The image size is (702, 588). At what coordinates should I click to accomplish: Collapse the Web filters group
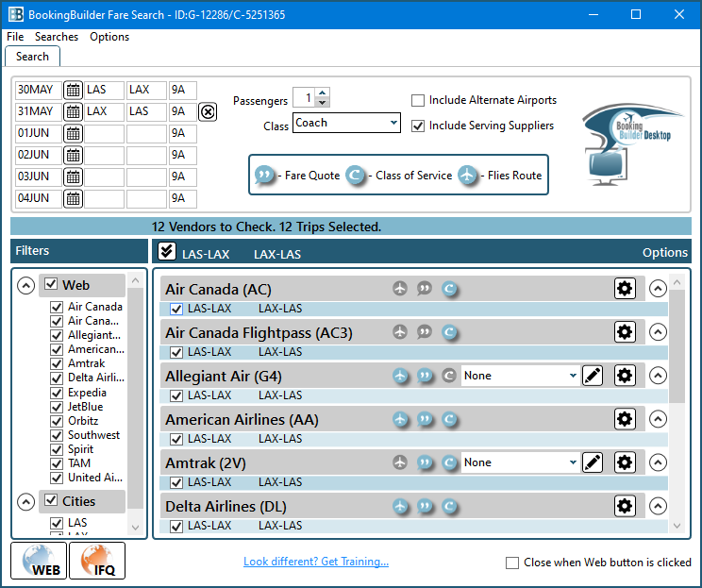coord(26,286)
